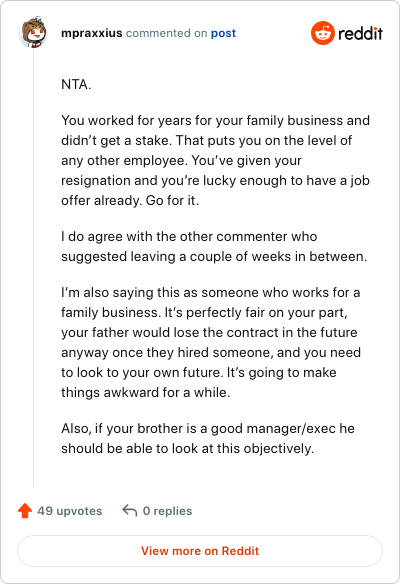Open the mpraxxius username profile

click(92, 33)
